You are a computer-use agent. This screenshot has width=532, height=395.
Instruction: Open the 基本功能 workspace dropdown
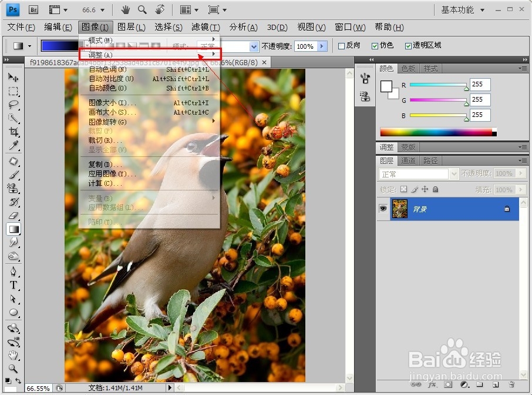click(463, 10)
